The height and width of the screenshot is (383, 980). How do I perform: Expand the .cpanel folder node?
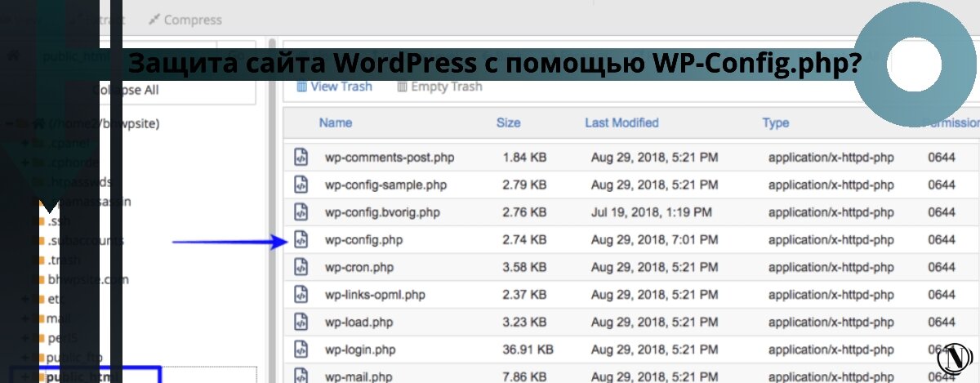[26, 144]
